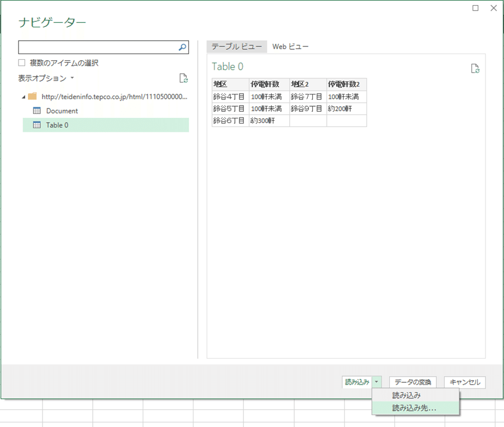Click the refresh preview icon above the table
This screenshot has height=427, width=504.
pos(475,68)
